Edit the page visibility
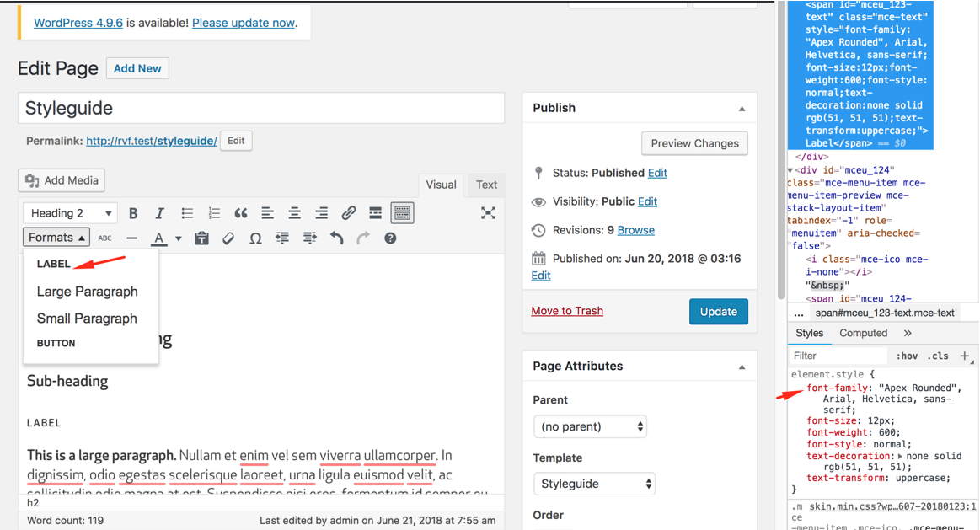Viewport: 980px width, 530px height. 647,201
